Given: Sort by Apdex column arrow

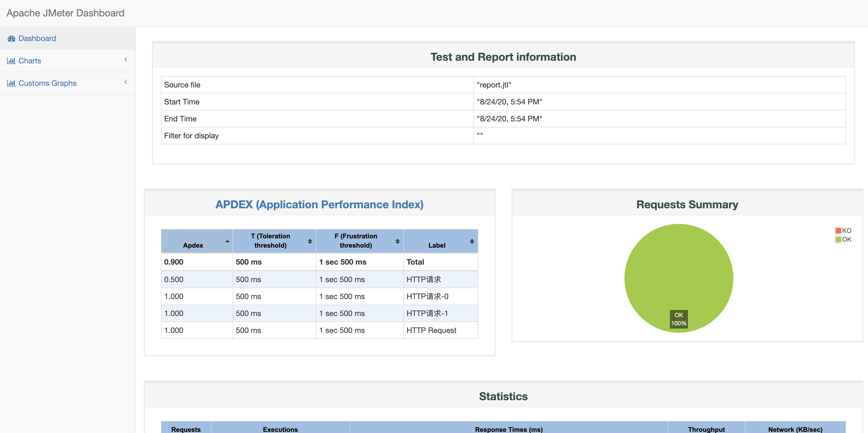Looking at the screenshot, I should pos(227,241).
